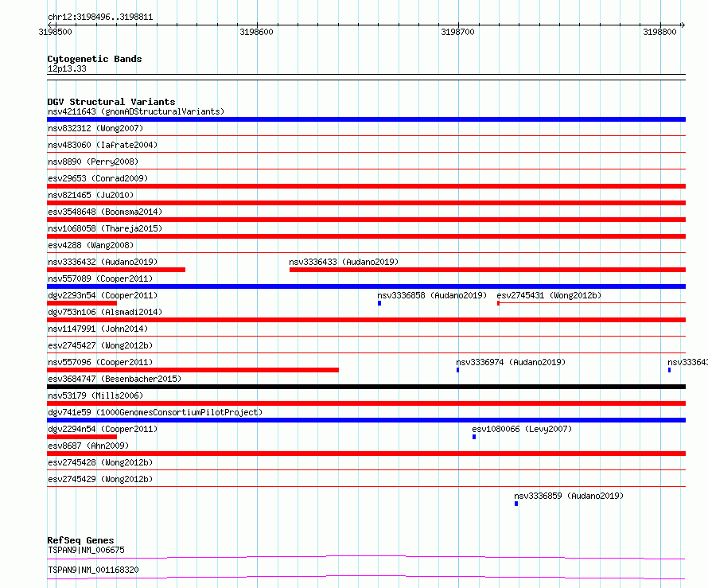Click nsv3336433 (Audano2019) variant label
Image resolution: width=708 pixels, height=588 pixels.
(344, 262)
